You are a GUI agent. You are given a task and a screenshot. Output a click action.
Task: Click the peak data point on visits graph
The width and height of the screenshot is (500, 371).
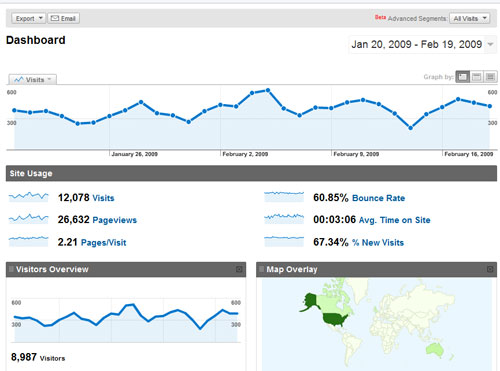268,90
